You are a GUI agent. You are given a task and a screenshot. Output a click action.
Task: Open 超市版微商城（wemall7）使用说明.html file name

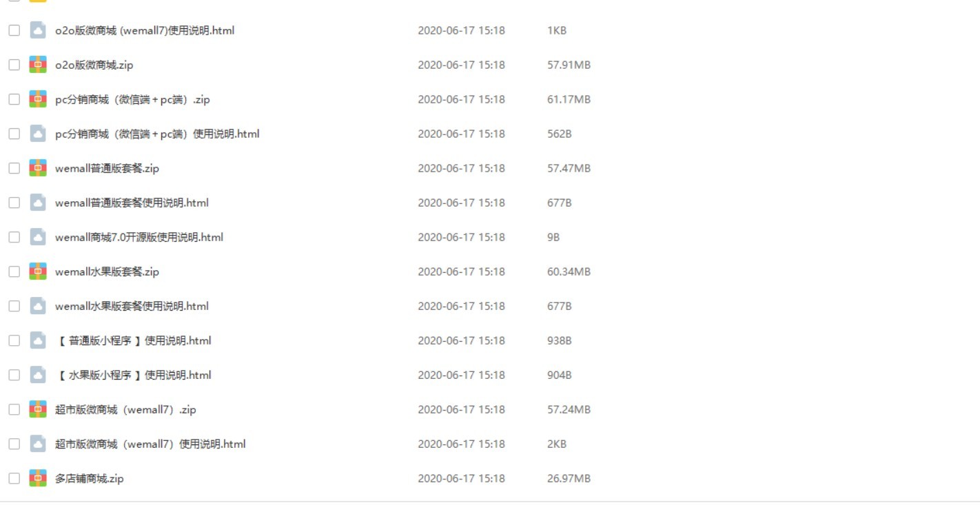(150, 444)
